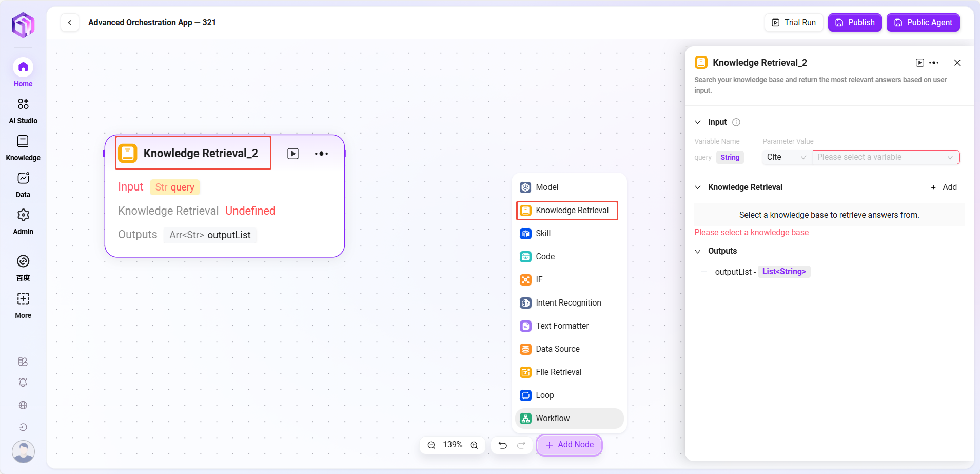The image size is (980, 474).
Task: Undo the last canvas action
Action: coord(503,445)
